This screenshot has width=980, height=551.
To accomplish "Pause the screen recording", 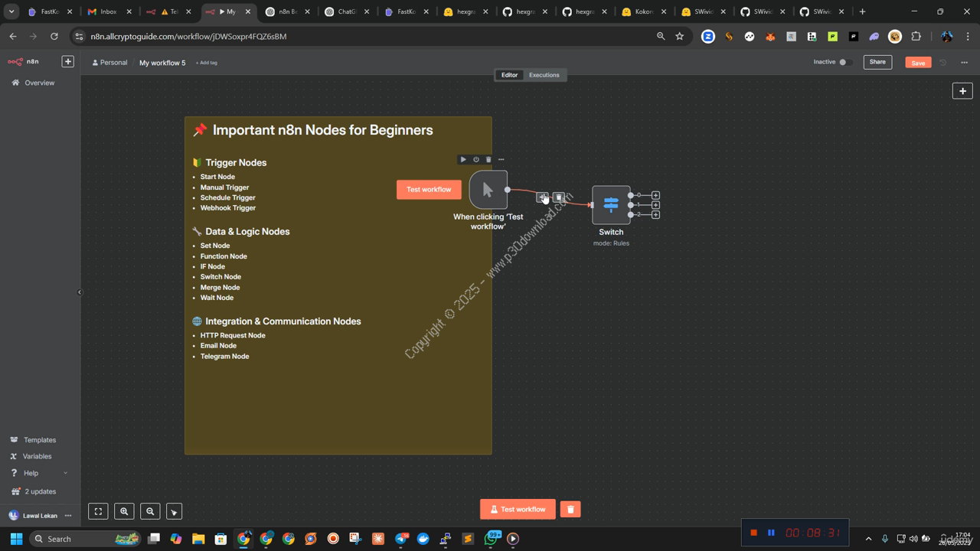I will [x=771, y=533].
